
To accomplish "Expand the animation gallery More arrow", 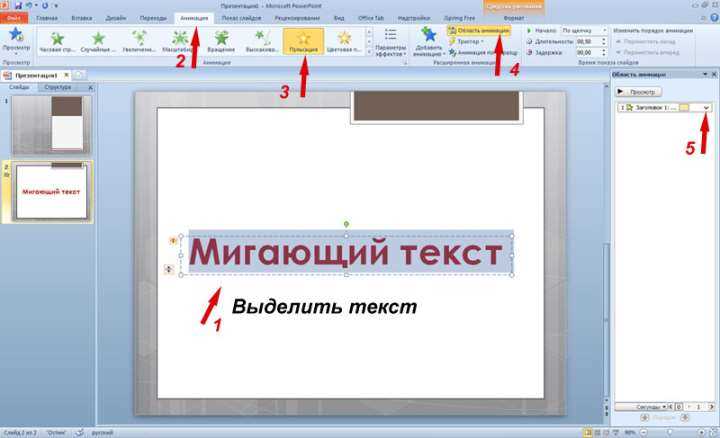I will pyautogui.click(x=368, y=51).
